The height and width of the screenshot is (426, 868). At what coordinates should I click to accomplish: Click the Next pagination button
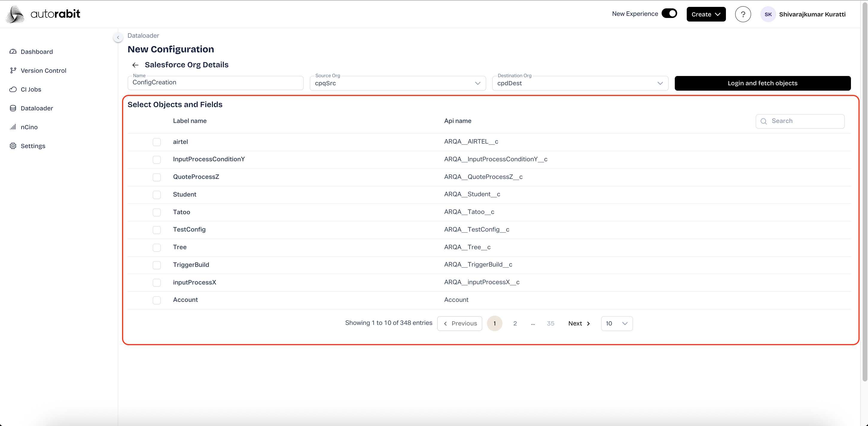click(x=579, y=324)
